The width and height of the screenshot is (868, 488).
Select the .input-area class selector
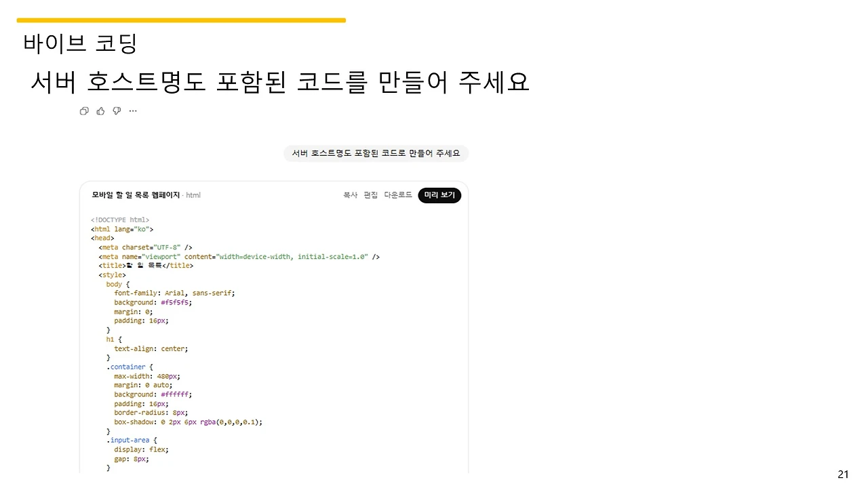(127, 440)
